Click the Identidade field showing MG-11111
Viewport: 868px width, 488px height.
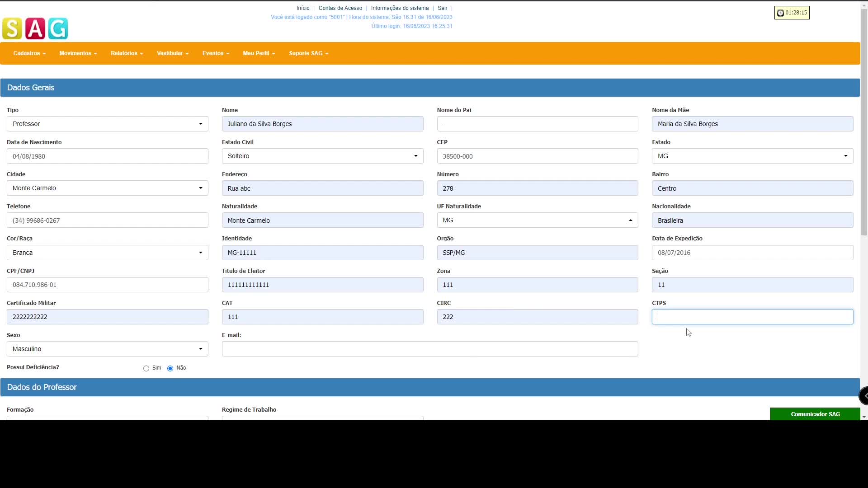pyautogui.click(x=322, y=253)
